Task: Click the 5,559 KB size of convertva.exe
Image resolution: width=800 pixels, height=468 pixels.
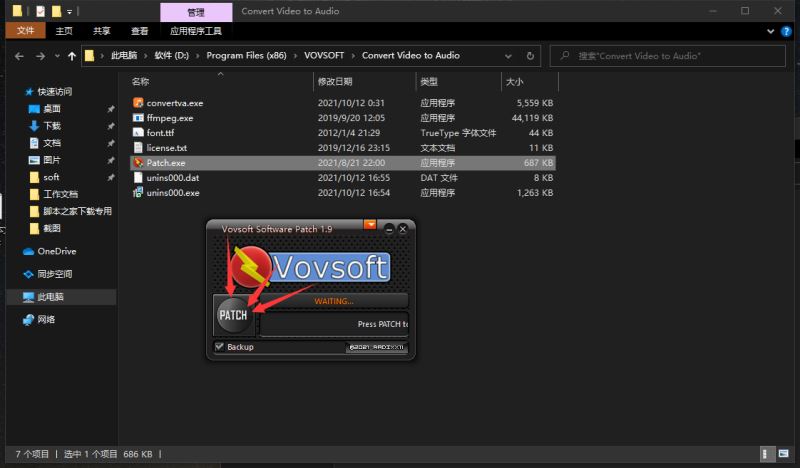Action: (x=535, y=103)
